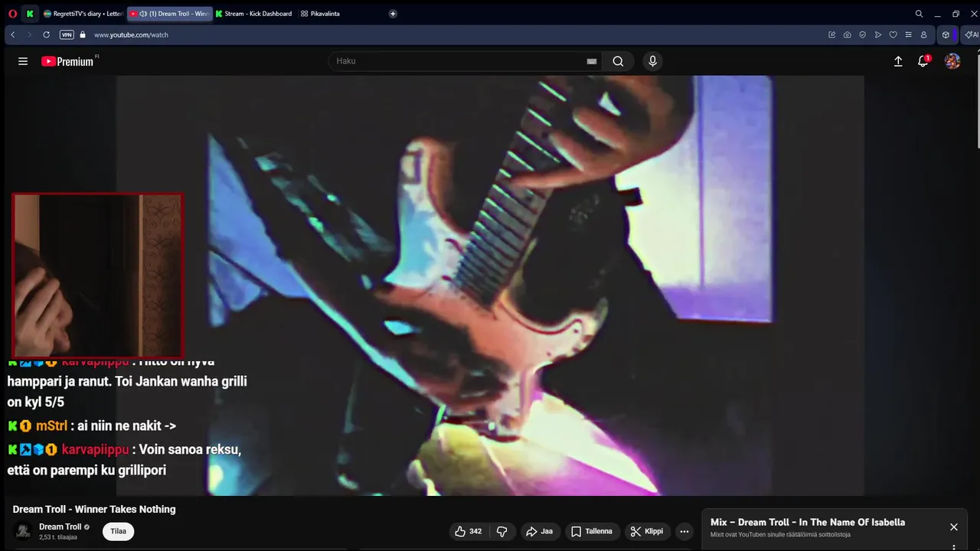Screen dimensions: 980x551
Task: Switch to Stream - Kick Dashboard tab
Action: click(x=254, y=14)
